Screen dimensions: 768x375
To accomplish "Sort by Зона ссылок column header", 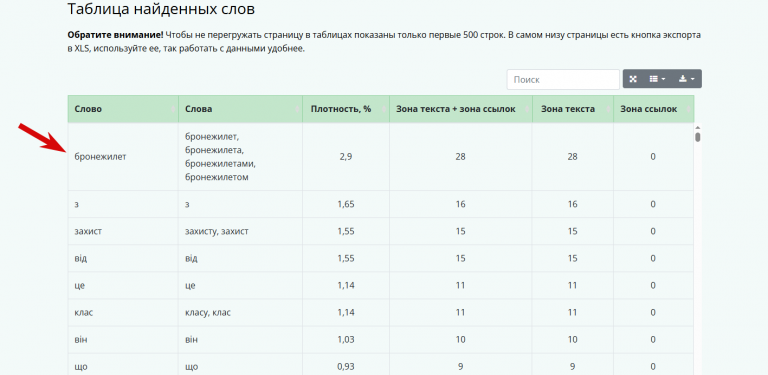I will [x=653, y=109].
